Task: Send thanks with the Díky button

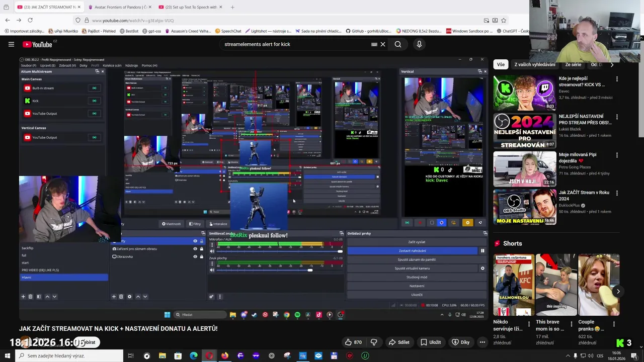Action: click(460, 342)
